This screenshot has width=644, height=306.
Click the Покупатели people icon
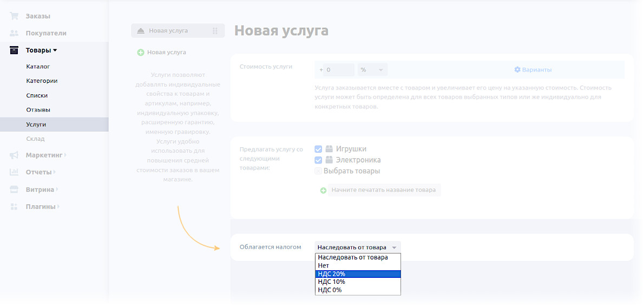pyautogui.click(x=14, y=33)
